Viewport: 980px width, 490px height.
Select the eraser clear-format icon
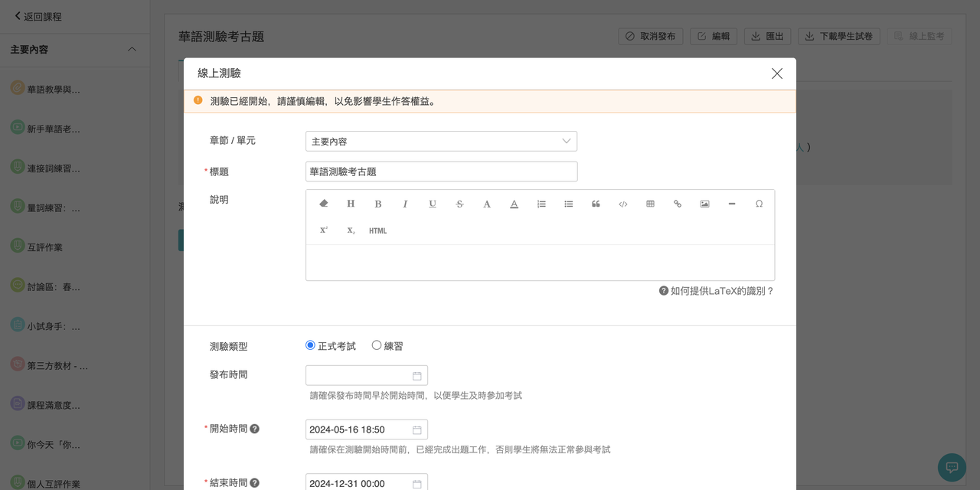click(x=323, y=204)
